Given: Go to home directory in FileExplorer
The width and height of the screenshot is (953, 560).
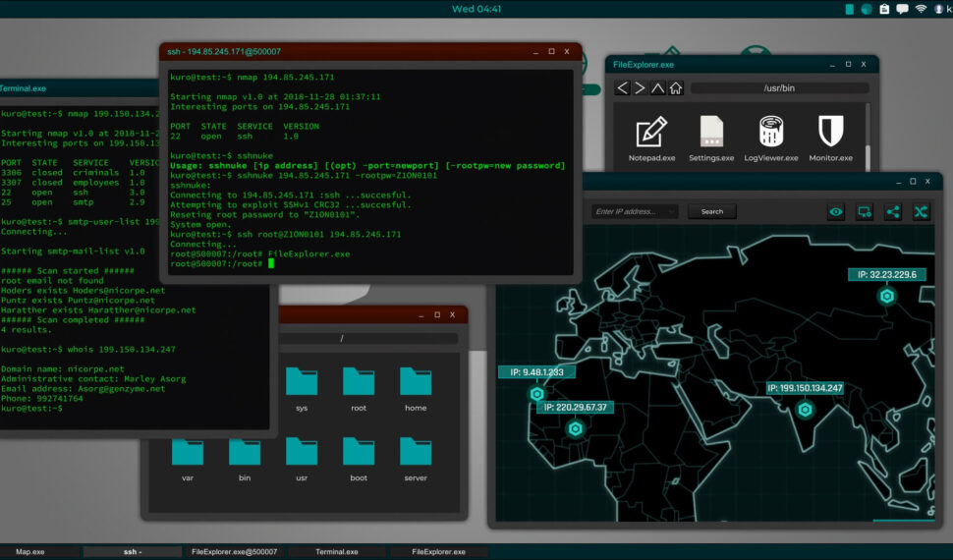Looking at the screenshot, I should (x=676, y=88).
